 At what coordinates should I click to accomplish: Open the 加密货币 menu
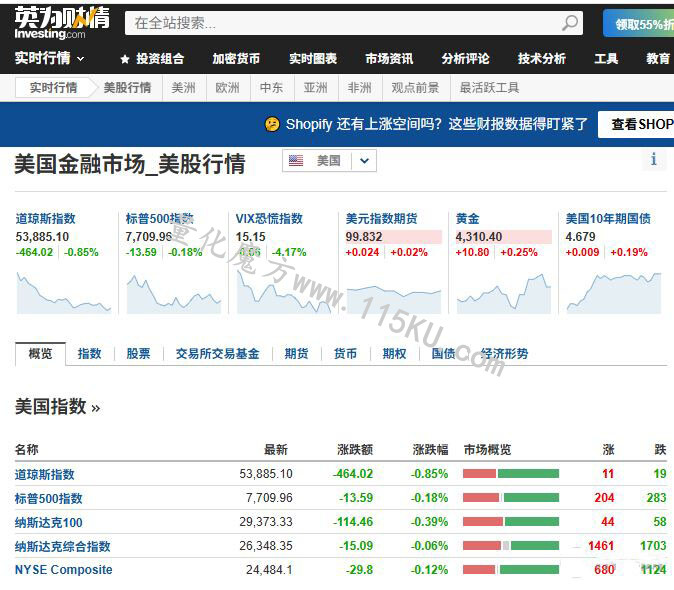point(236,58)
